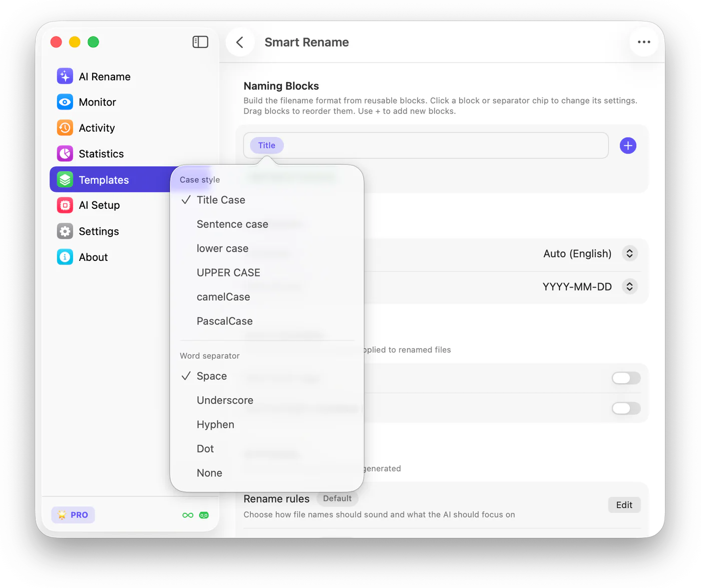Open AI Rename sparkle icon
701x588 pixels.
[x=65, y=76]
